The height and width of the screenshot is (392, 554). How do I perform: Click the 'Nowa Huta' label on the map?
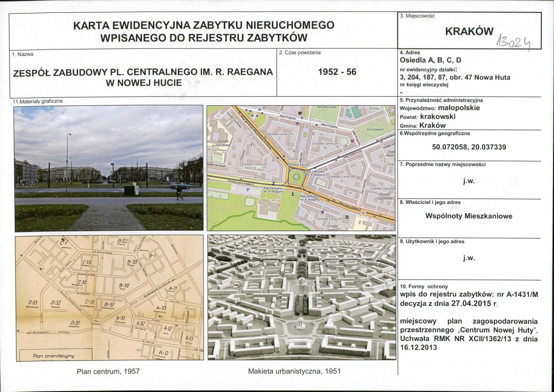click(299, 165)
